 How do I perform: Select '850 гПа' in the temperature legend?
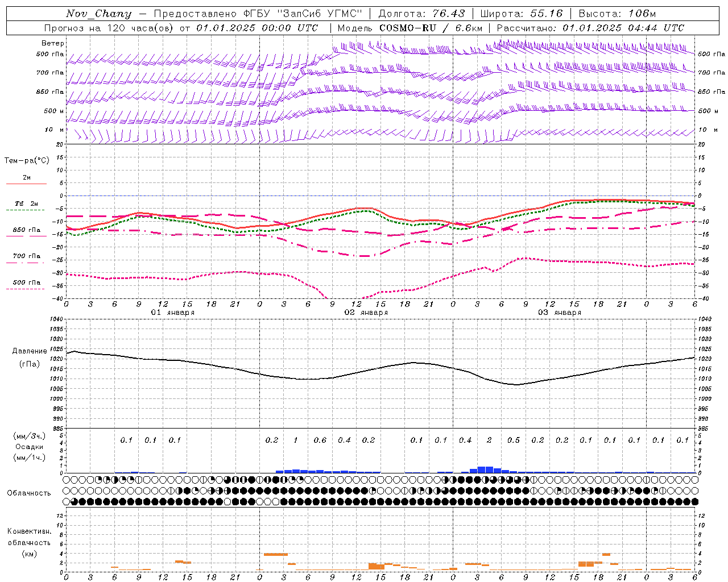pos(27,230)
